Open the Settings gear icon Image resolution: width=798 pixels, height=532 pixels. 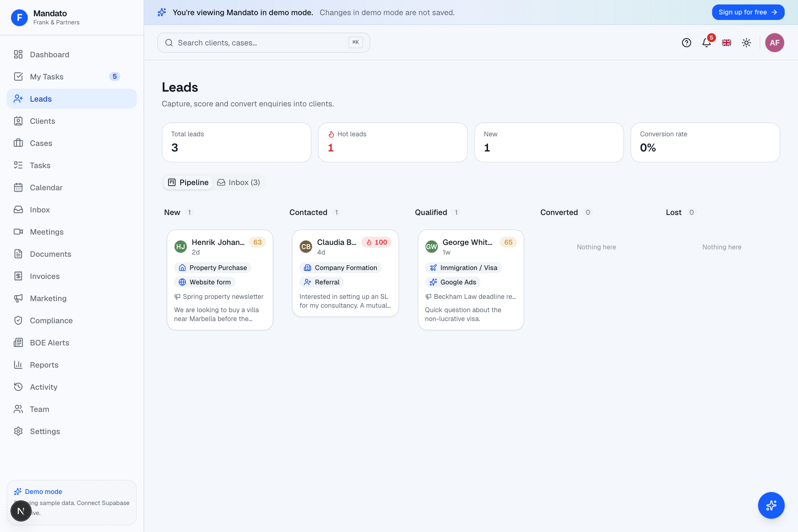click(18, 432)
